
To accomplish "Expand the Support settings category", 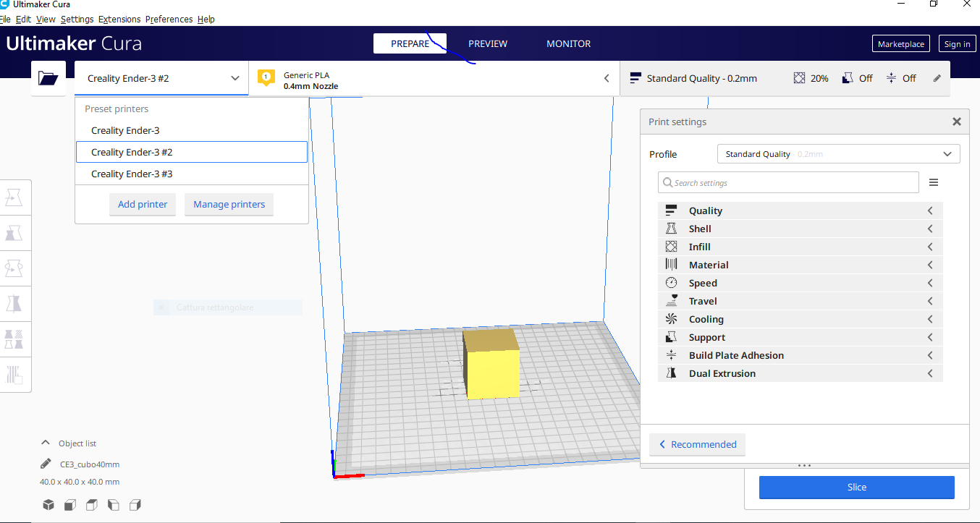I will coord(801,337).
